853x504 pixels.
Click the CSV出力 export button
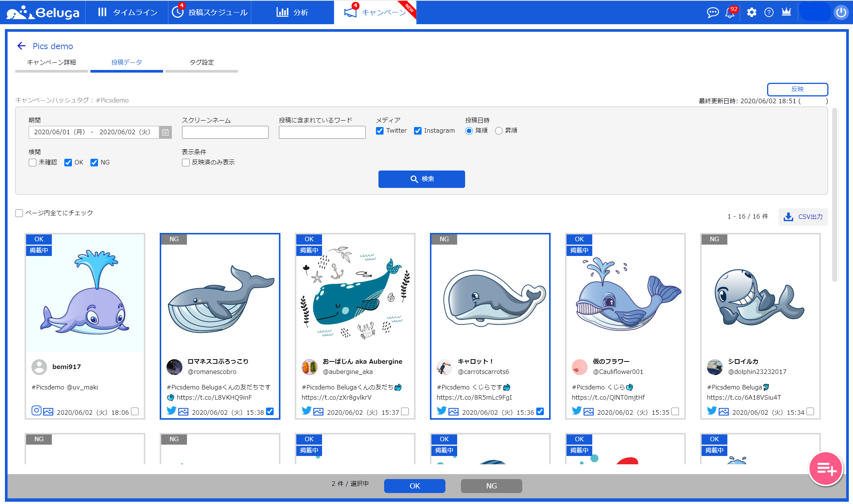pyautogui.click(x=803, y=217)
